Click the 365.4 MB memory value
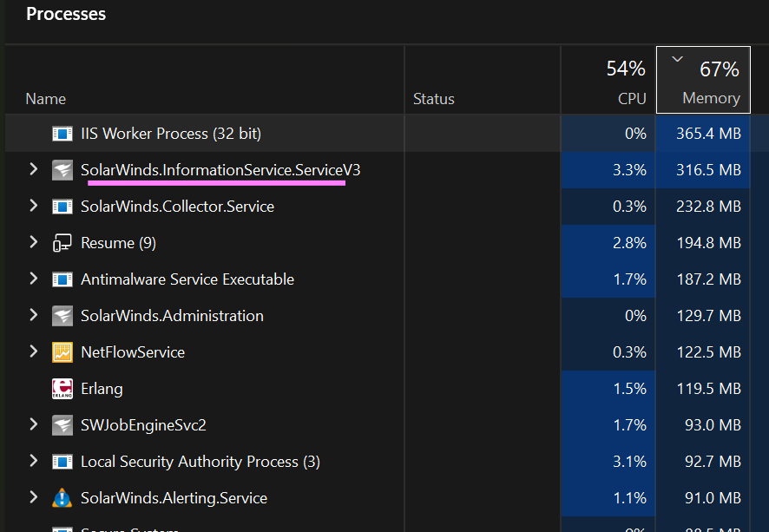Image resolution: width=769 pixels, height=532 pixels. (x=708, y=134)
